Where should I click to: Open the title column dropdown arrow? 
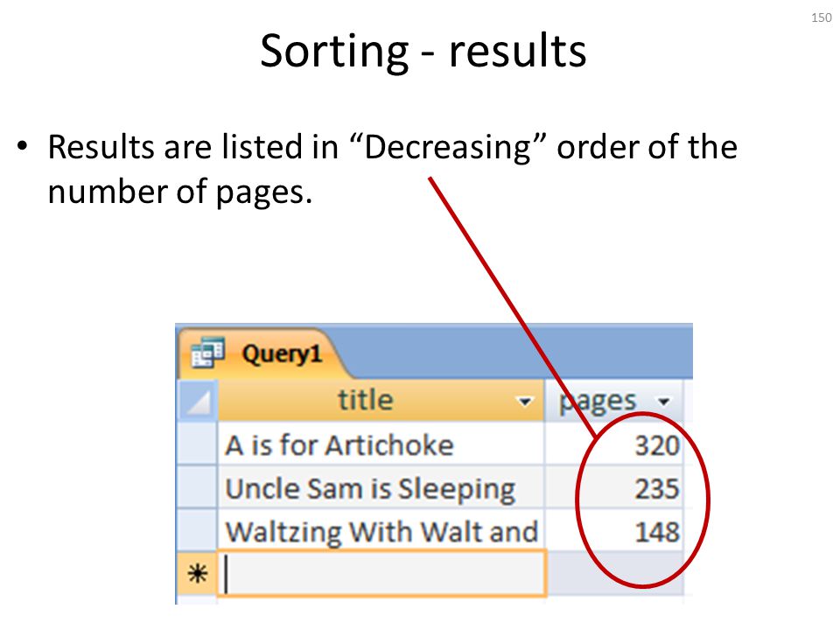tap(524, 402)
